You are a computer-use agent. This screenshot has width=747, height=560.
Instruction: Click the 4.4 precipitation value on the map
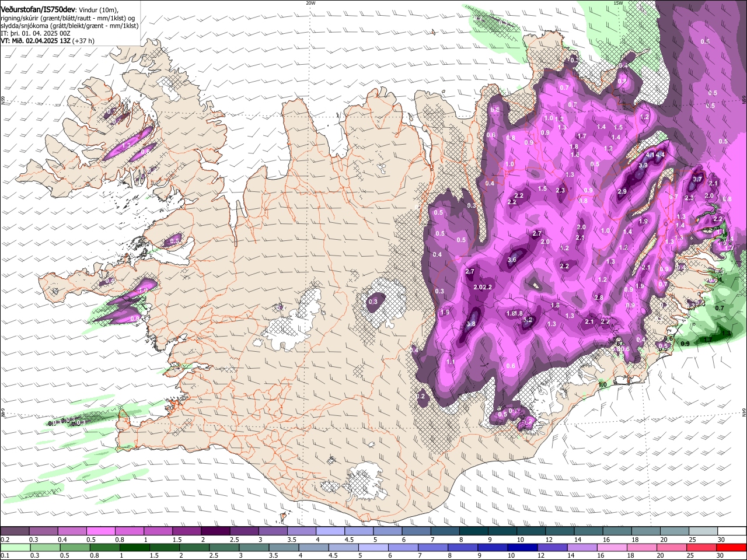coord(661,155)
